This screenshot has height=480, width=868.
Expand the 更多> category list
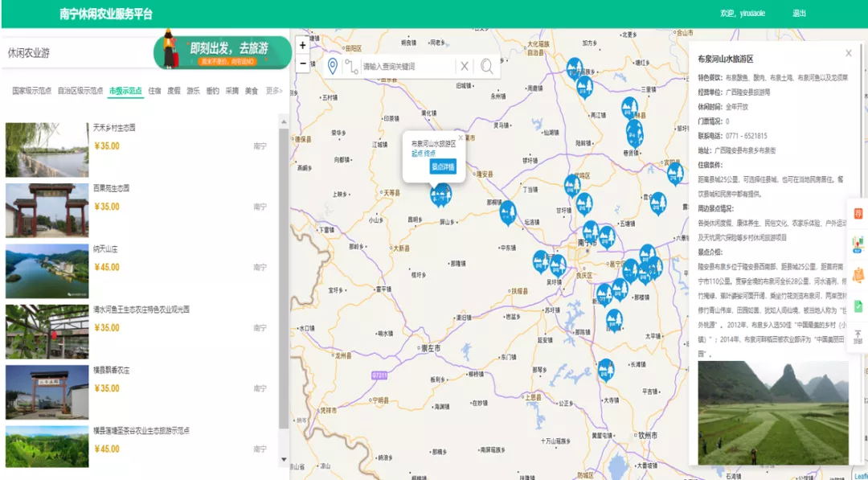pos(274,91)
